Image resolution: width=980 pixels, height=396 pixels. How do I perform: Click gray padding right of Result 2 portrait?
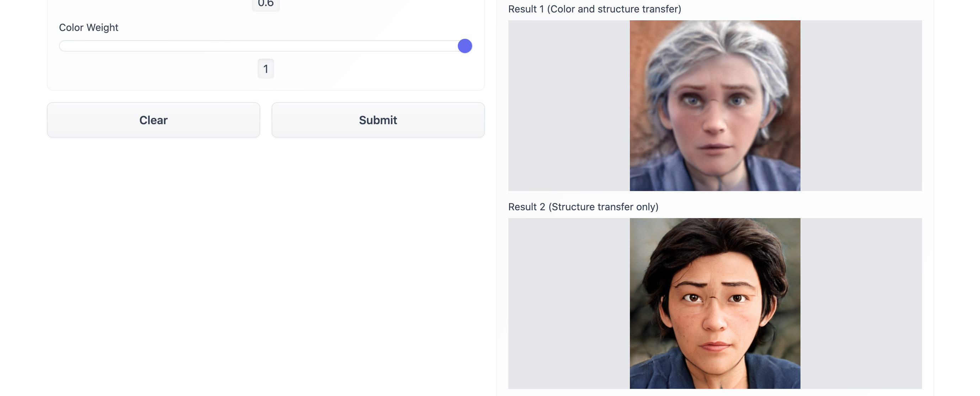[861, 303]
